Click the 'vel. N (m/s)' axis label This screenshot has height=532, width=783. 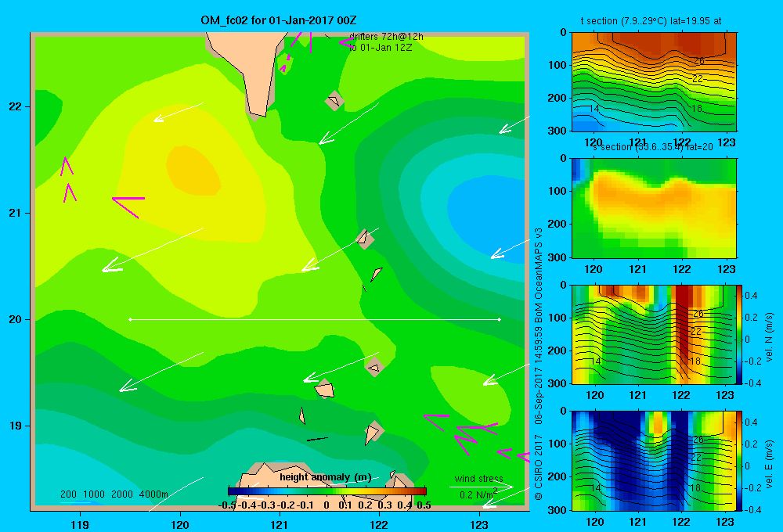(769, 337)
